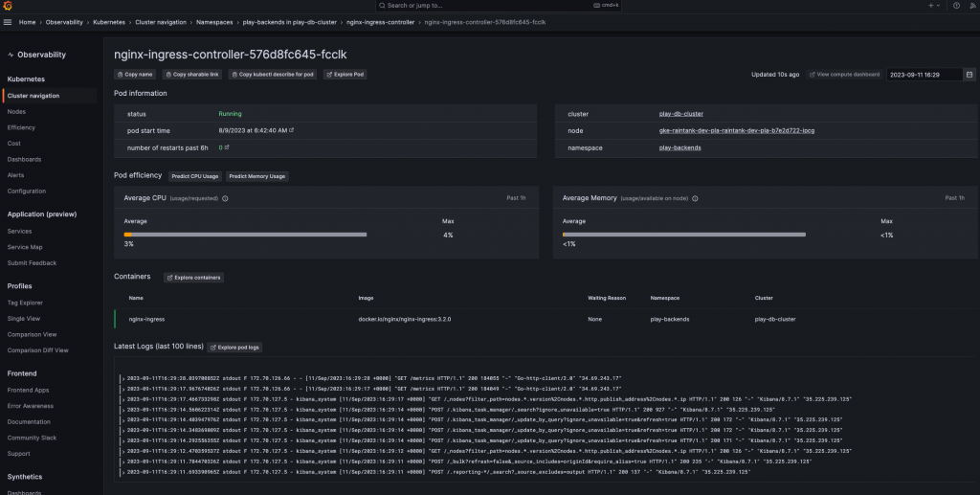Focus the date time input field
980x495 pixels.
[x=924, y=75]
